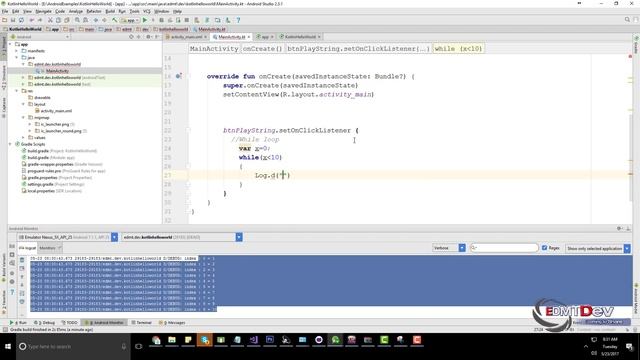The width and height of the screenshot is (640, 360).
Task: Click the Project panel settings gear icon
Action: 148,37
